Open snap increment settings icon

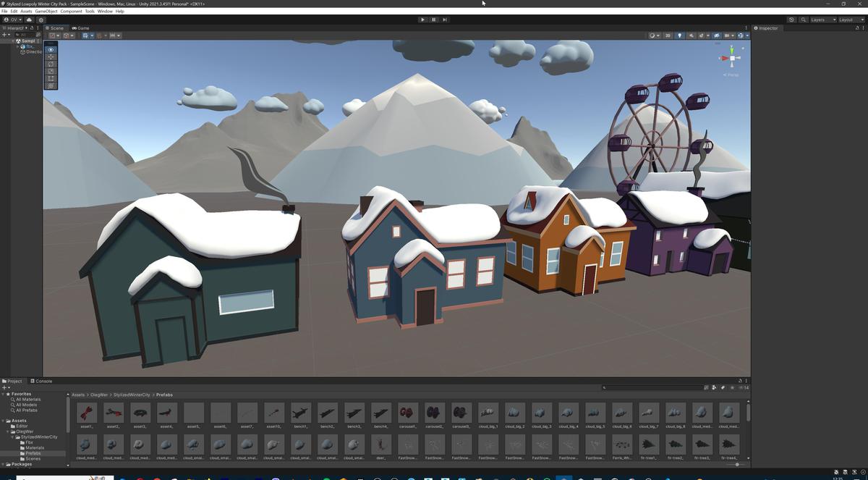(x=114, y=35)
